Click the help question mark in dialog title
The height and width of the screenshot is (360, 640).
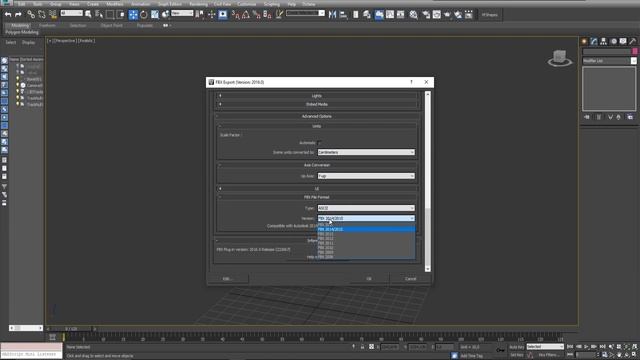pyautogui.click(x=411, y=82)
